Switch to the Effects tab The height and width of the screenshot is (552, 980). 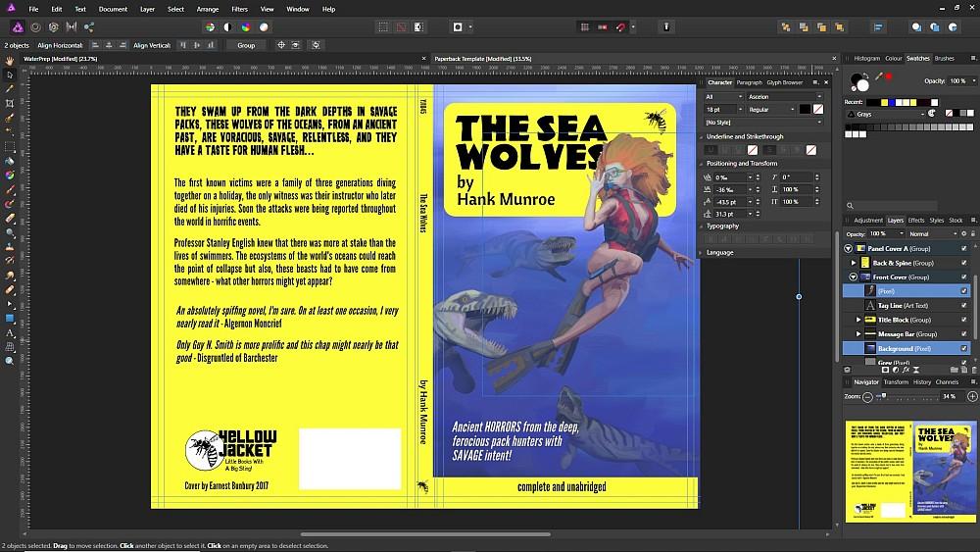tap(915, 220)
